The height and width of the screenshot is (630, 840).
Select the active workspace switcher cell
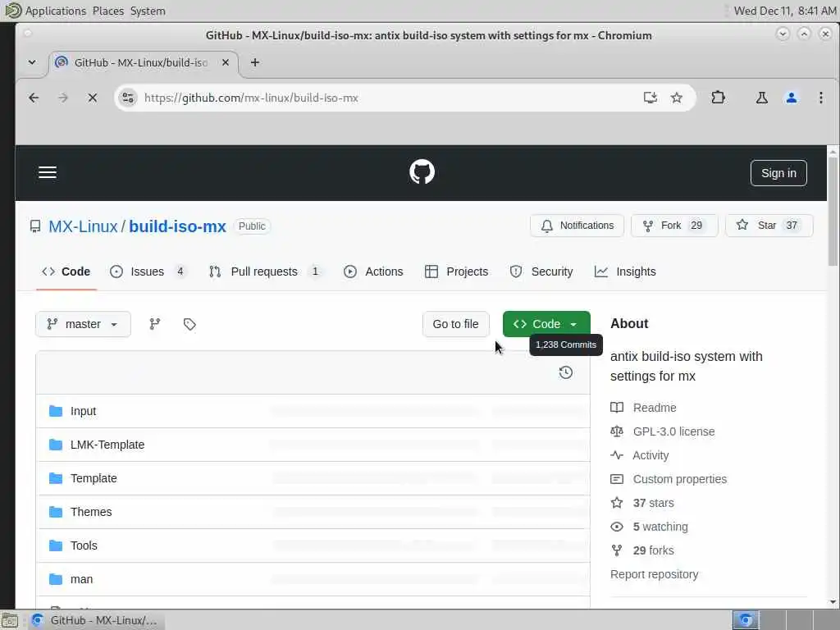(x=745, y=620)
